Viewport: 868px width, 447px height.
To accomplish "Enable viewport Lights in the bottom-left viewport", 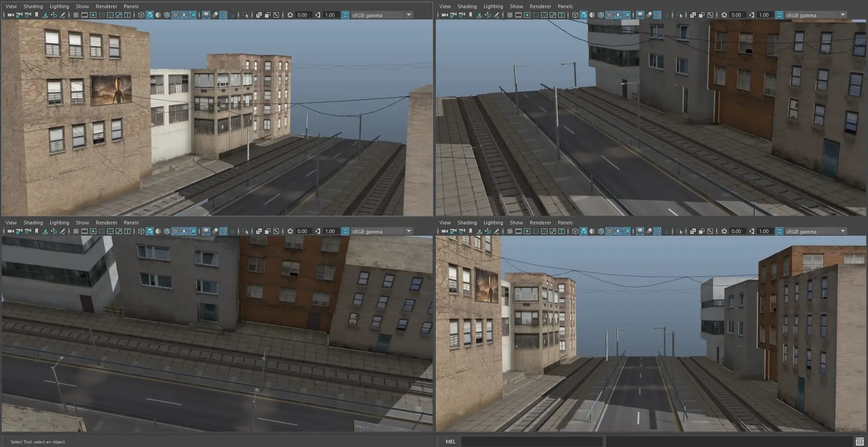I will 183,231.
